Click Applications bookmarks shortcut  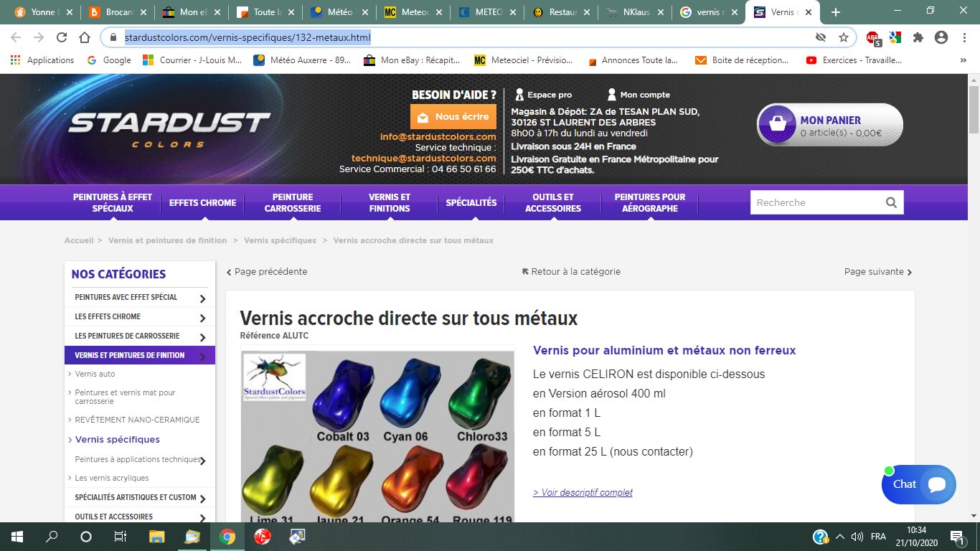(42, 60)
